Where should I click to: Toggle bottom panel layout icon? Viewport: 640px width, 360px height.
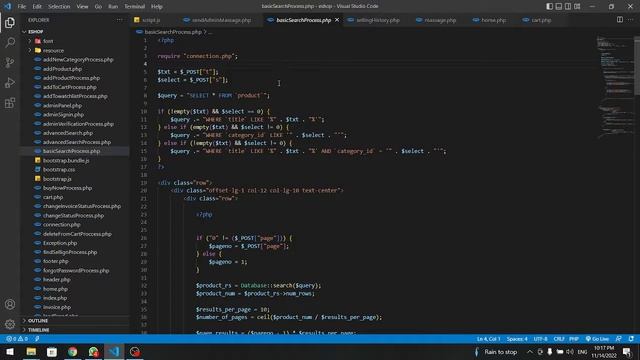pos(559,6)
